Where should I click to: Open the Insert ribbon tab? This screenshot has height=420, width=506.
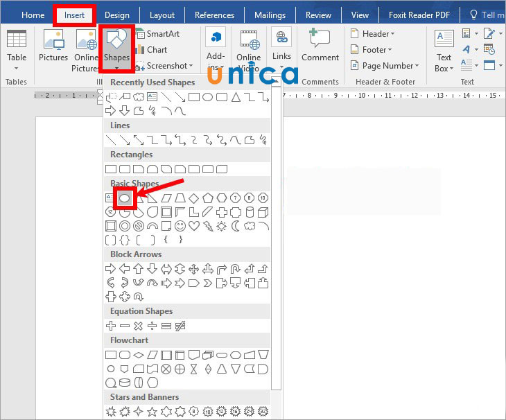(74, 15)
